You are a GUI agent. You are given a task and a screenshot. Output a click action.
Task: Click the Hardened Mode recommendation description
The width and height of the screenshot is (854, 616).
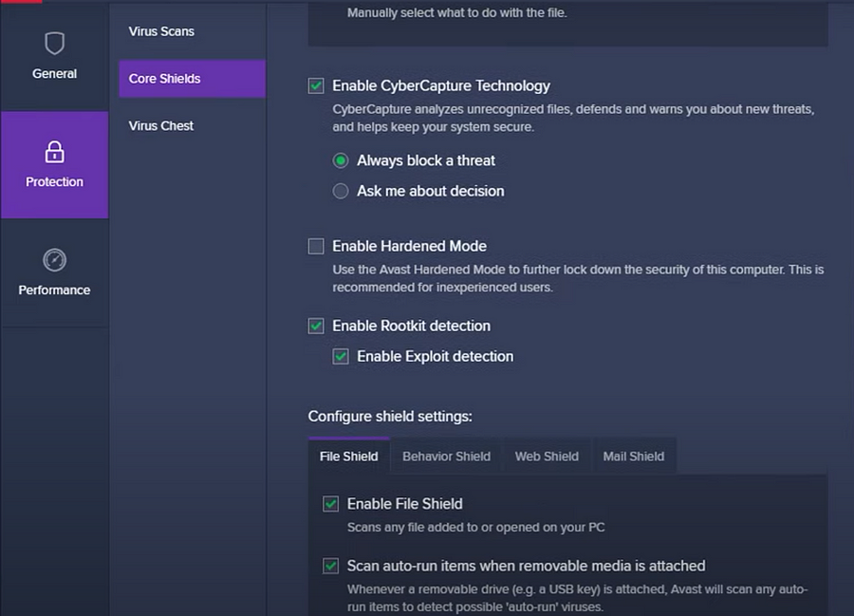(578, 278)
